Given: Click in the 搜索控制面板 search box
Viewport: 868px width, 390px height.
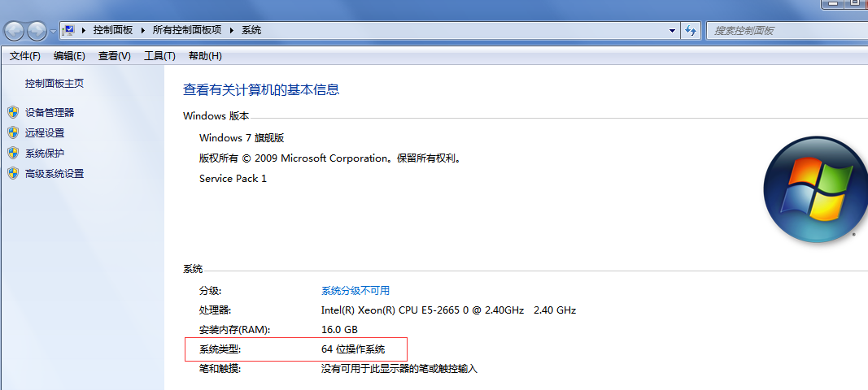Looking at the screenshot, I should [x=781, y=31].
